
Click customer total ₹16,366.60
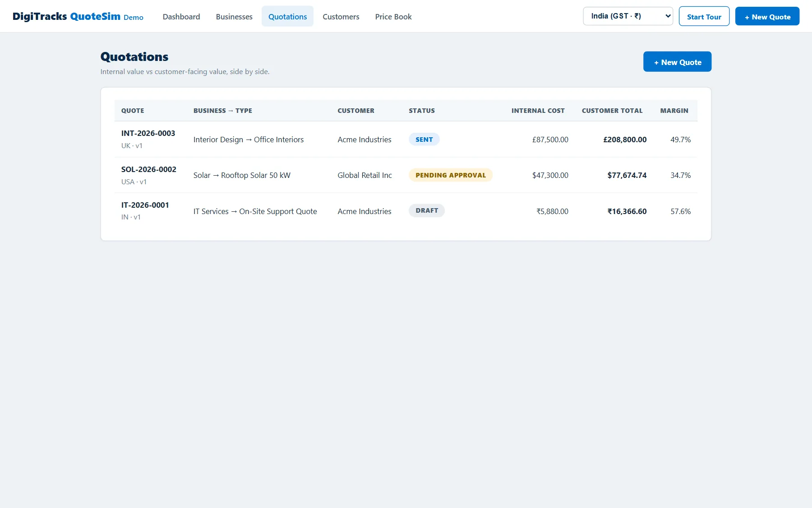click(627, 211)
